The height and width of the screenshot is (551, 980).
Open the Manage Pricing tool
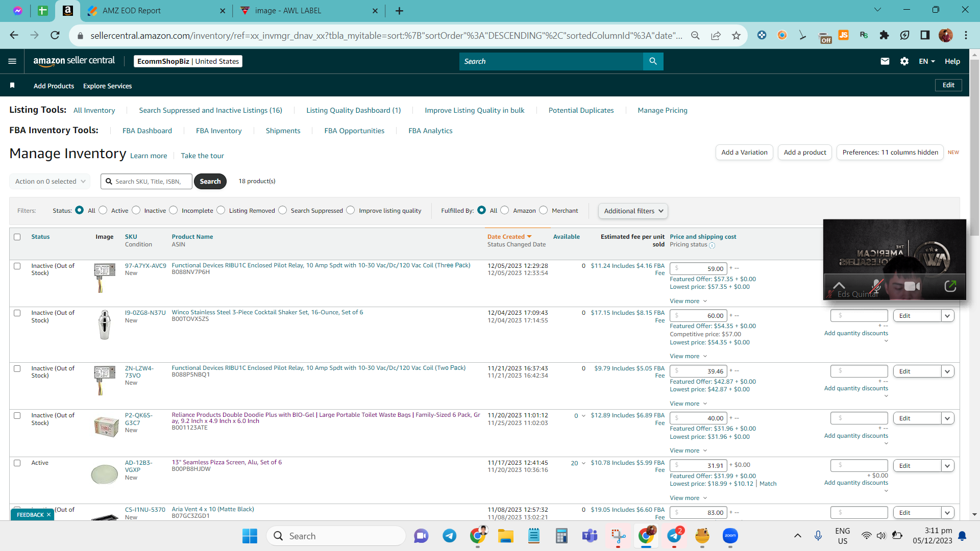click(x=662, y=110)
